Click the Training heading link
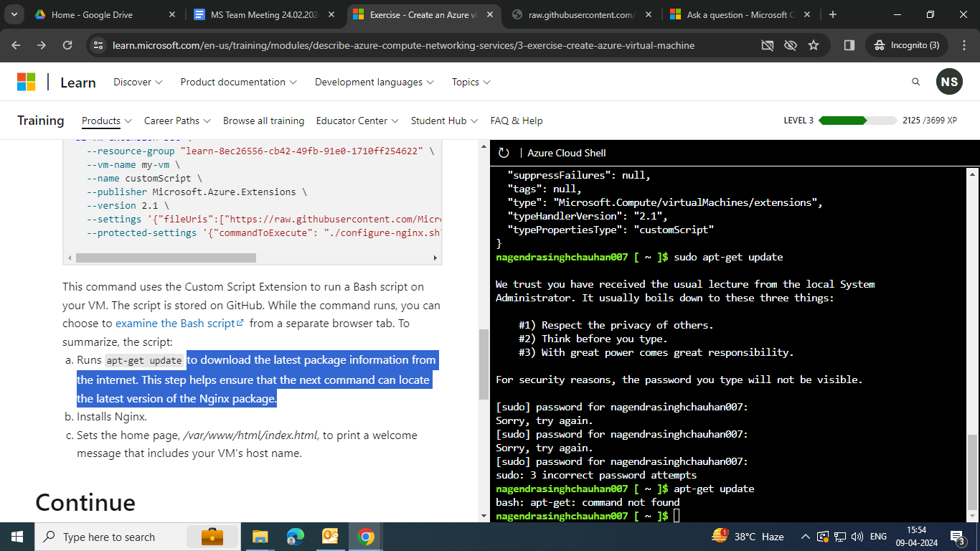This screenshot has width=980, height=551. pyautogui.click(x=40, y=121)
